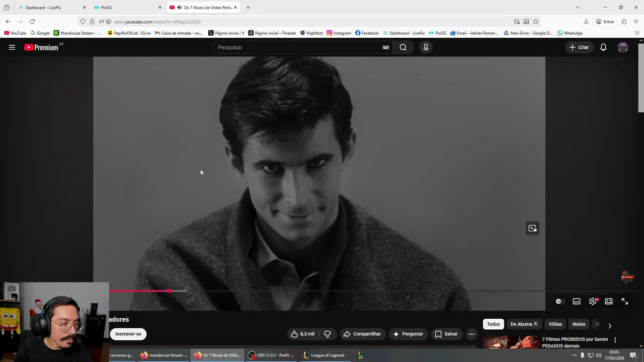Show more bookmarks with the double chevron
644x362 pixels.
point(637,33)
